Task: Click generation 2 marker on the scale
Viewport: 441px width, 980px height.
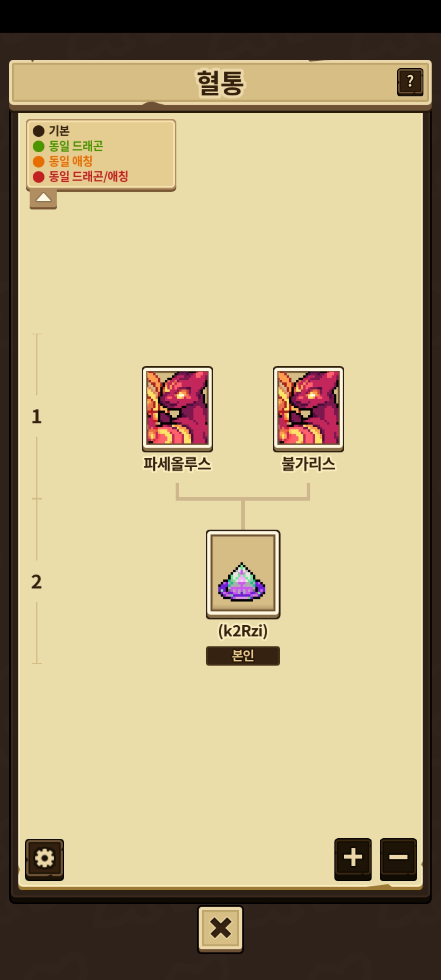Action: tap(37, 582)
